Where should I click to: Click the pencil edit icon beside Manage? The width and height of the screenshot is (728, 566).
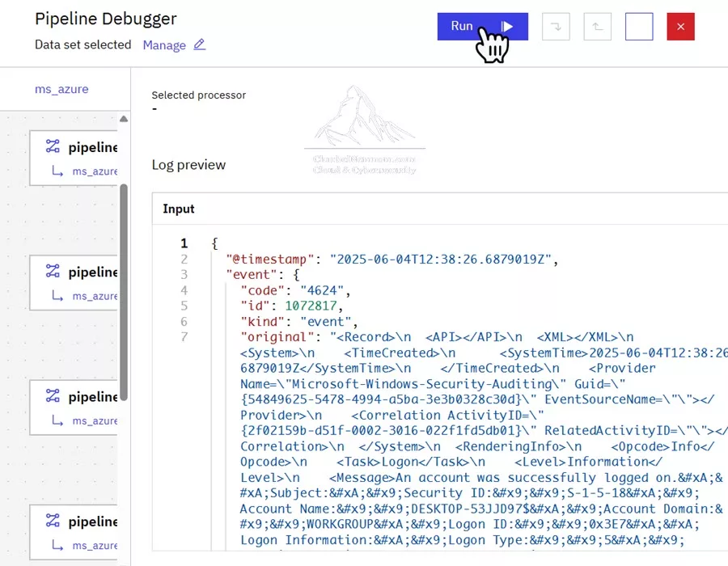point(200,44)
